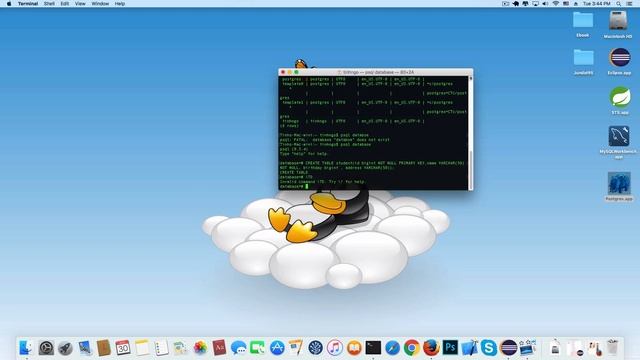Viewport: 640px width, 360px height.
Task: Click the AirPlay display icon in menu bar
Action: 535,4
